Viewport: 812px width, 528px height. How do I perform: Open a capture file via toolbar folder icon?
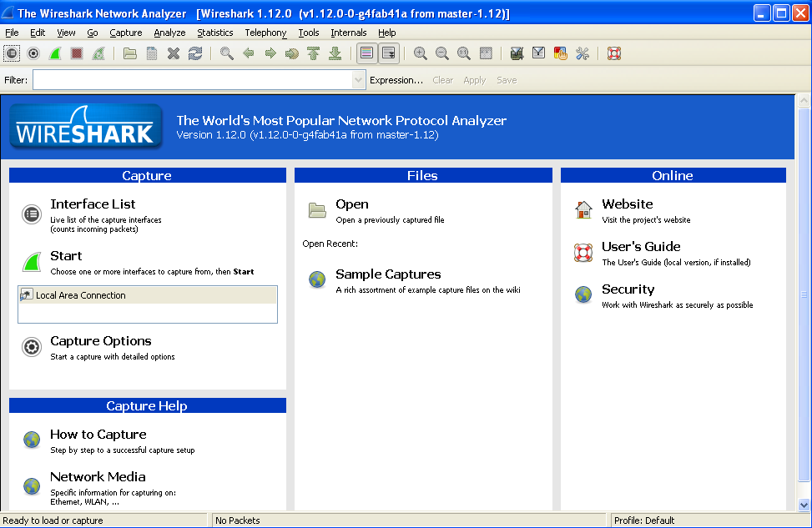coord(129,53)
